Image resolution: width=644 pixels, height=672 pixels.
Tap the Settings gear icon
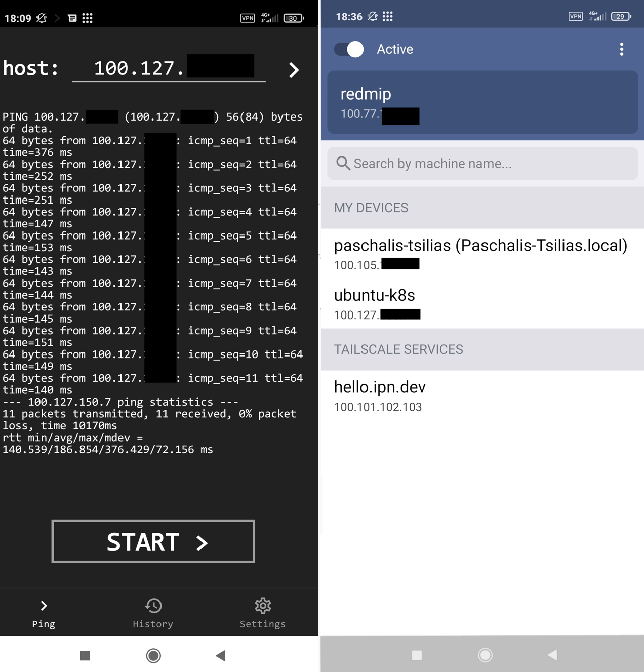click(x=263, y=606)
